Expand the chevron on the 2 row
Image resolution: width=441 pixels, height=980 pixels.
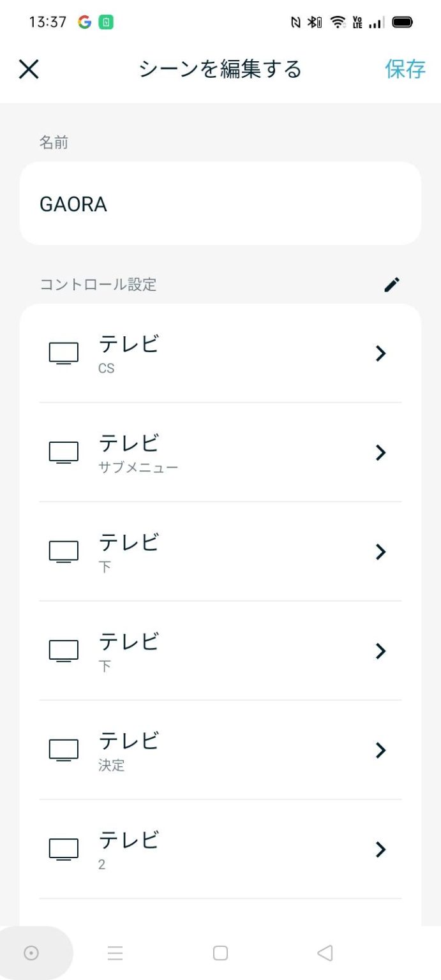[381, 849]
